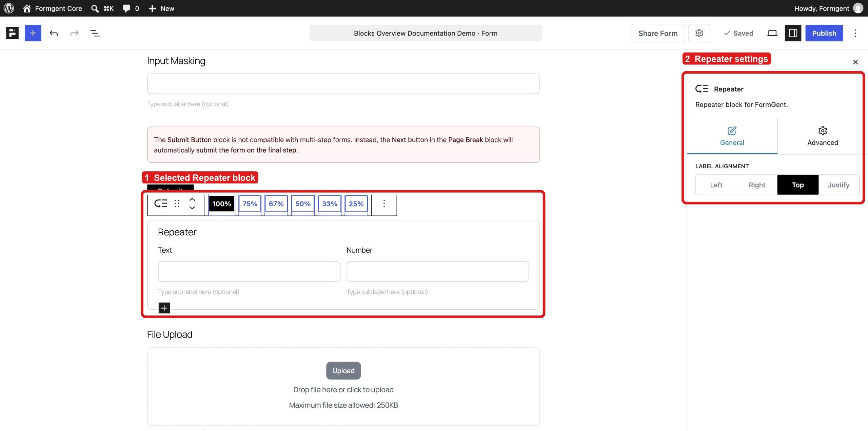Toggle the settings sidebar panel icon
This screenshot has width=868, height=431.
[793, 33]
